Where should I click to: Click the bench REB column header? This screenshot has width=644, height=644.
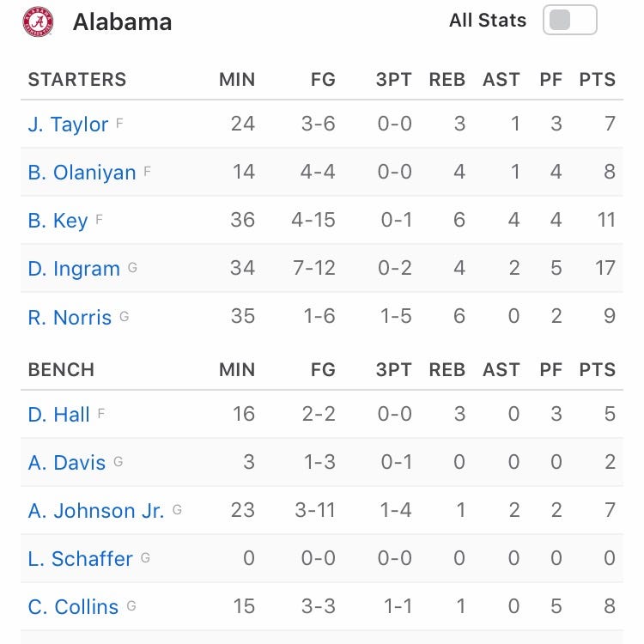447,370
